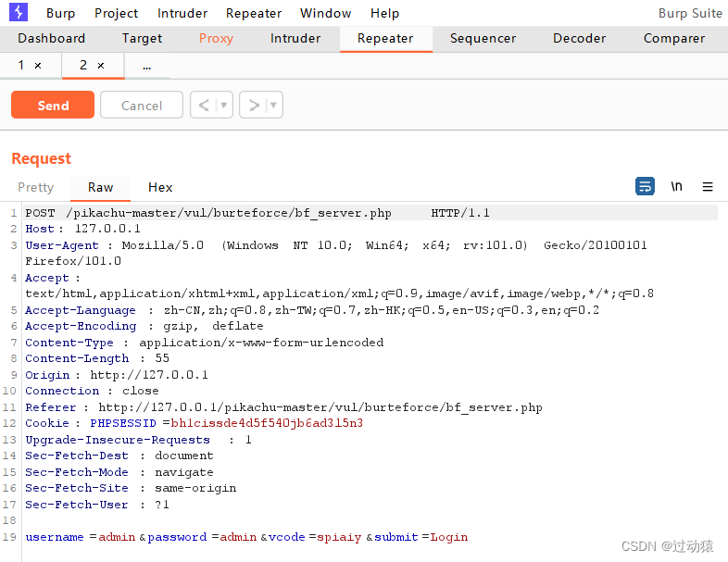The width and height of the screenshot is (728, 562).
Task: Go back to the previous request with the < arrow
Action: point(204,106)
